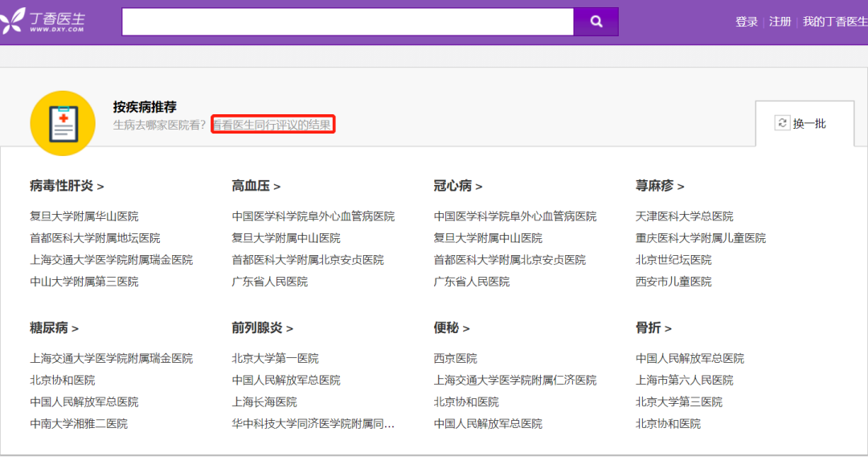Viewport: 868px width, 457px height.
Task: Expand the 冠心病 category
Action: click(x=458, y=186)
